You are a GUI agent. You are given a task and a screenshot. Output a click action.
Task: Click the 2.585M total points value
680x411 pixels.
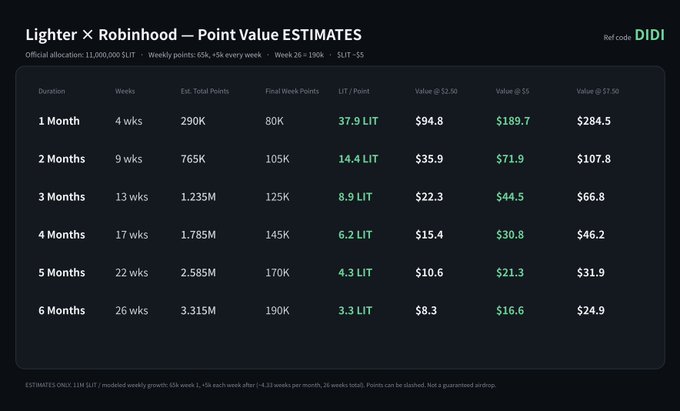click(x=198, y=273)
